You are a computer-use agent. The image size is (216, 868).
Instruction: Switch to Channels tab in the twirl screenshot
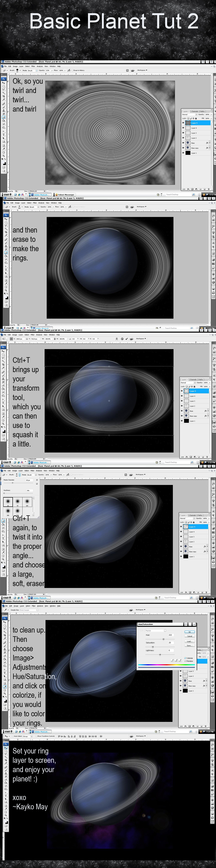tap(195, 111)
